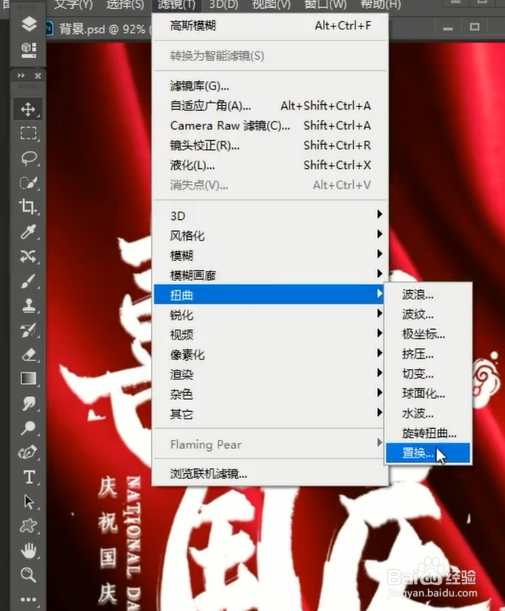Open the 帮助(H) menu
The height and width of the screenshot is (611, 505).
coord(380,5)
